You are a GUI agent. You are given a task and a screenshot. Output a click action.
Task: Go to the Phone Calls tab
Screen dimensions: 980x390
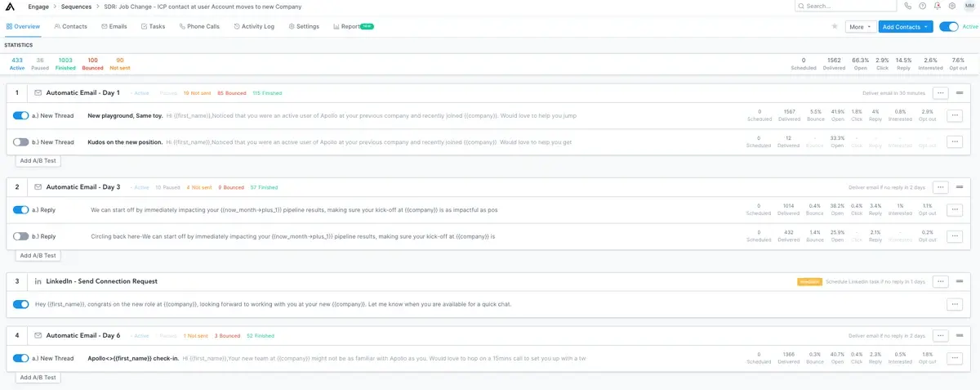pos(199,26)
